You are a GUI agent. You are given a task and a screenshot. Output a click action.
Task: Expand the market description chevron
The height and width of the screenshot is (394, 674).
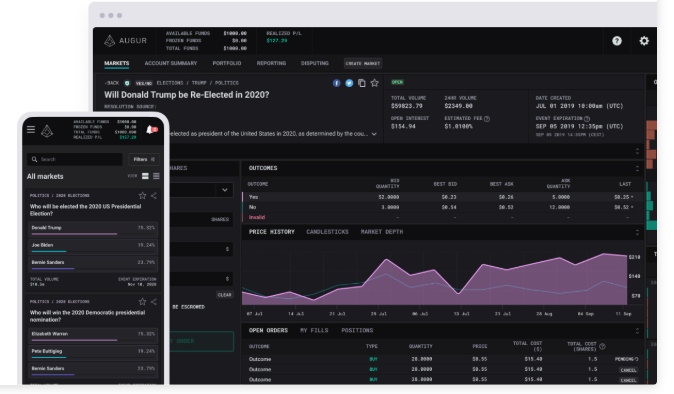point(374,134)
